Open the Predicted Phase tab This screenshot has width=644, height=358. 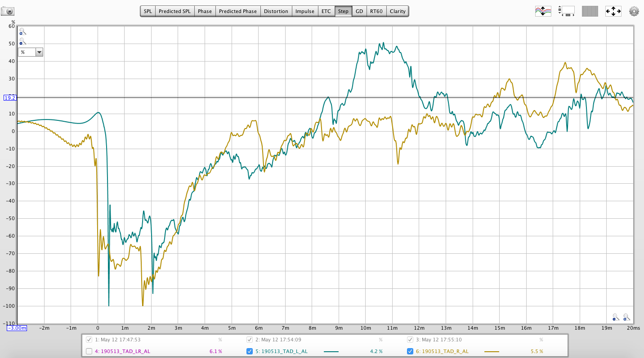point(238,11)
